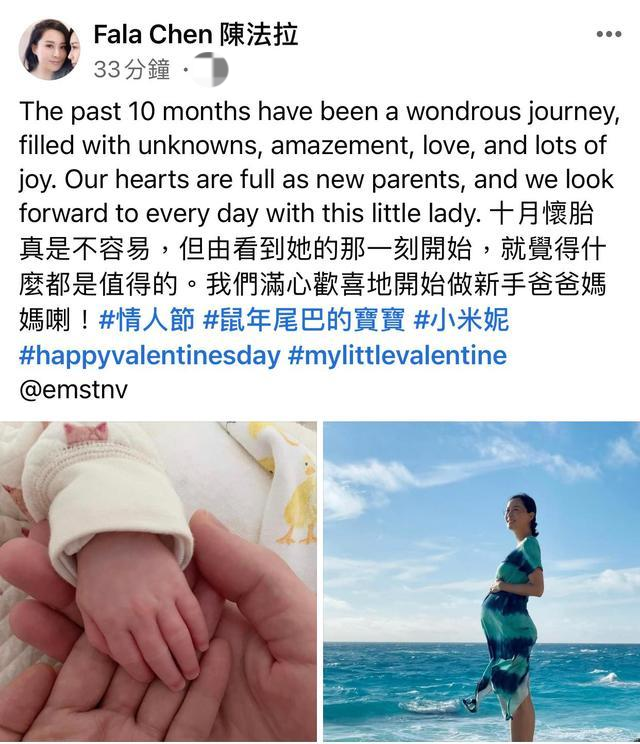View the baby hand photo
Screen dimensions: 640x744
[x=158, y=581]
